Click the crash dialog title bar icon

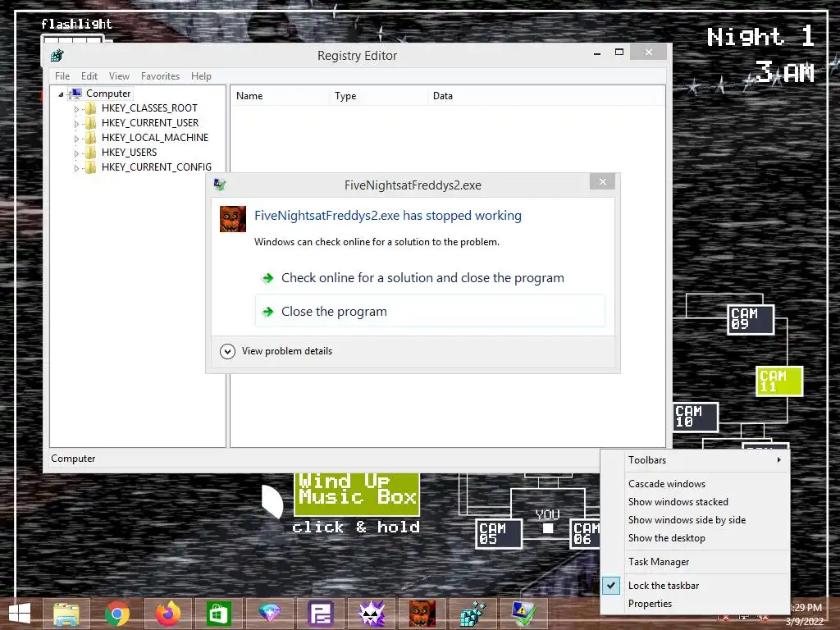219,185
